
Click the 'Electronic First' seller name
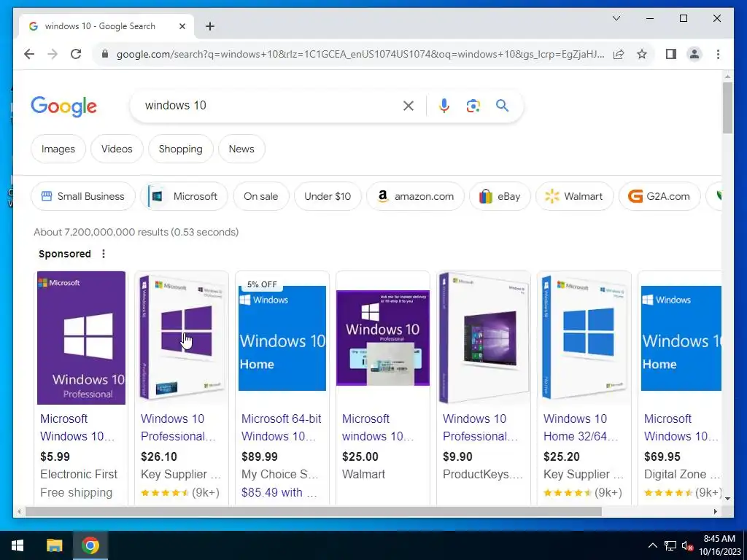[x=79, y=474]
